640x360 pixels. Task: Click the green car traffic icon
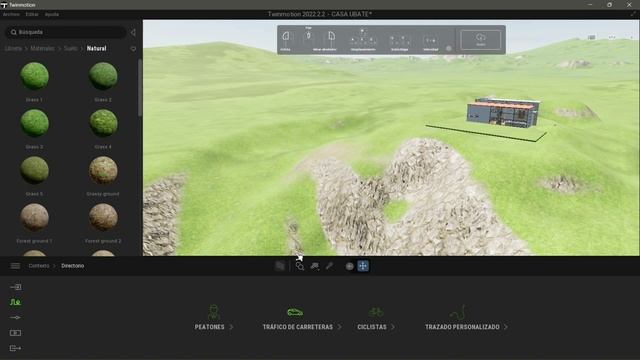295,313
